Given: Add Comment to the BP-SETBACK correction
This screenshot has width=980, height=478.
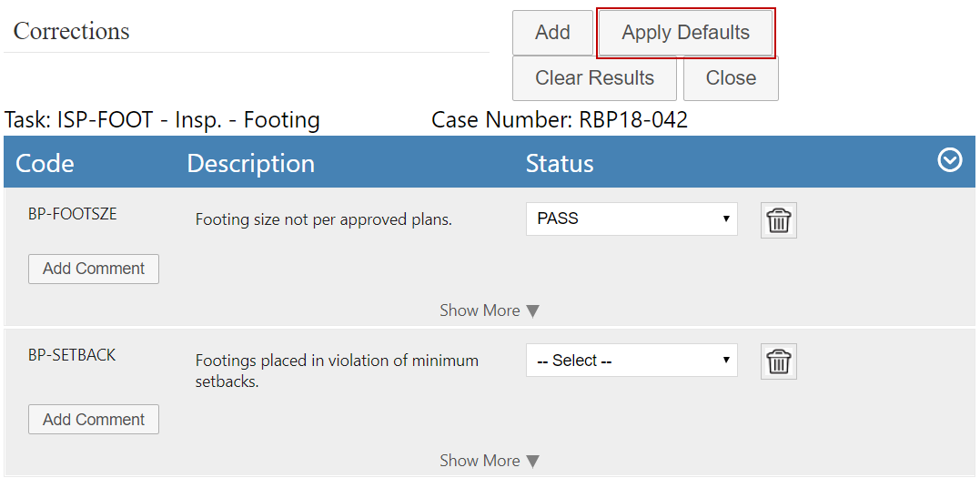Looking at the screenshot, I should tap(94, 420).
